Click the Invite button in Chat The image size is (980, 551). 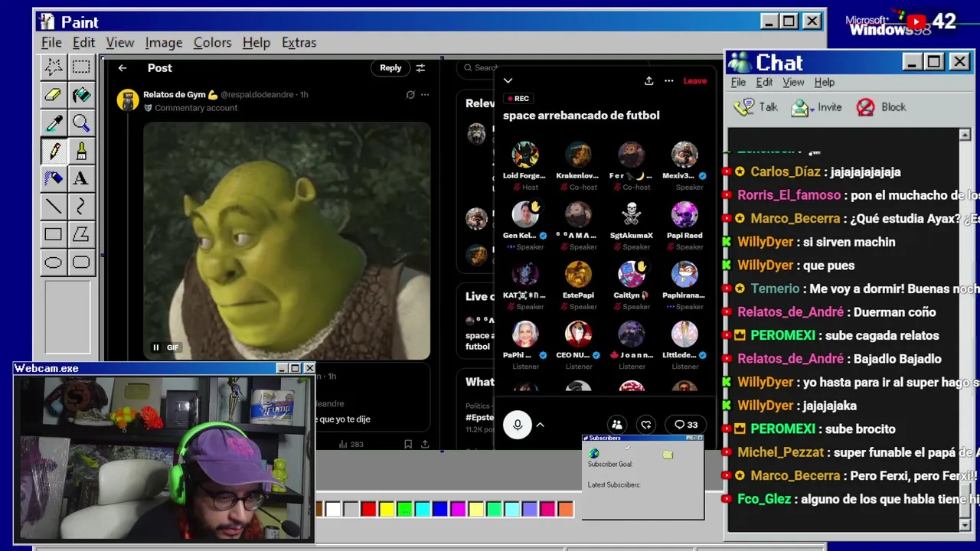tap(816, 107)
